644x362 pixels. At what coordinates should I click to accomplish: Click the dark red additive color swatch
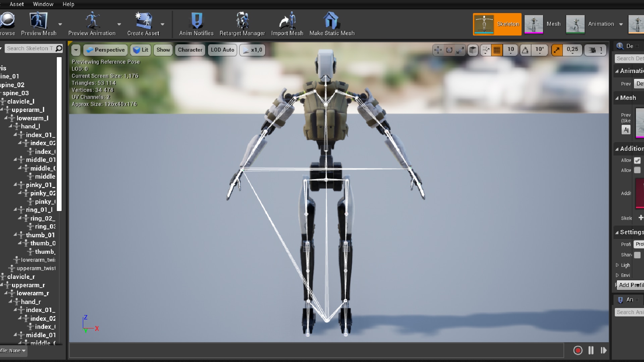point(640,193)
